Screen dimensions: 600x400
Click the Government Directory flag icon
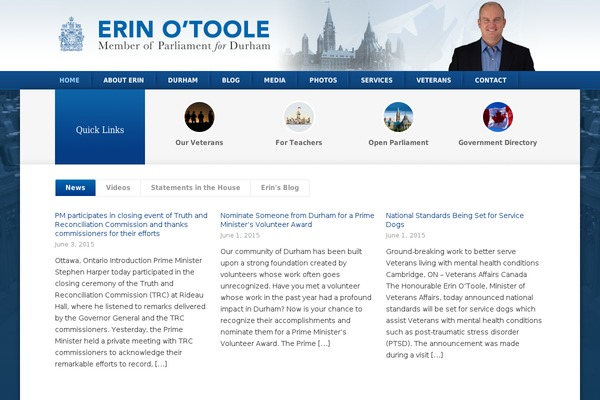click(x=498, y=117)
